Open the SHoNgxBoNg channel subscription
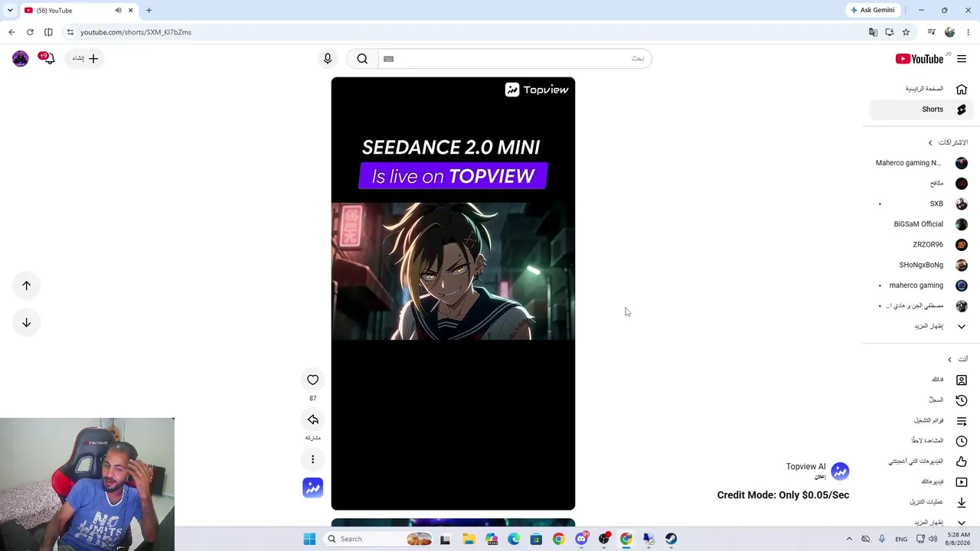The image size is (980, 551). pyautogui.click(x=921, y=265)
